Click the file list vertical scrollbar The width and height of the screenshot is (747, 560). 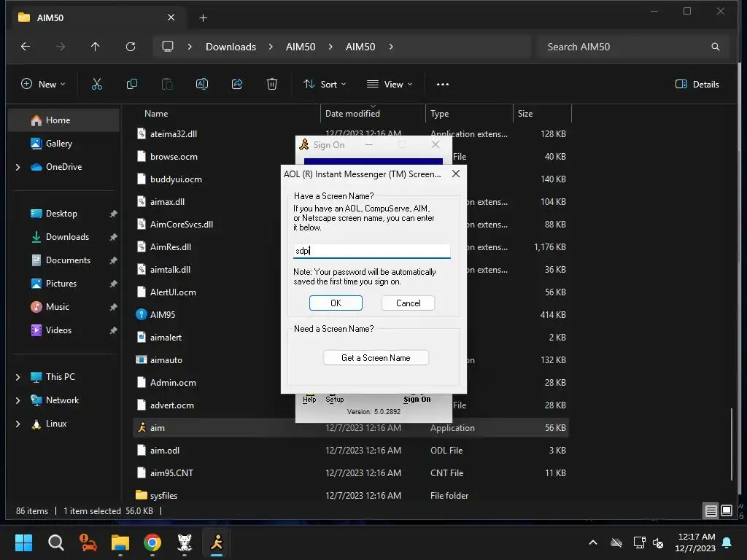[x=732, y=444]
